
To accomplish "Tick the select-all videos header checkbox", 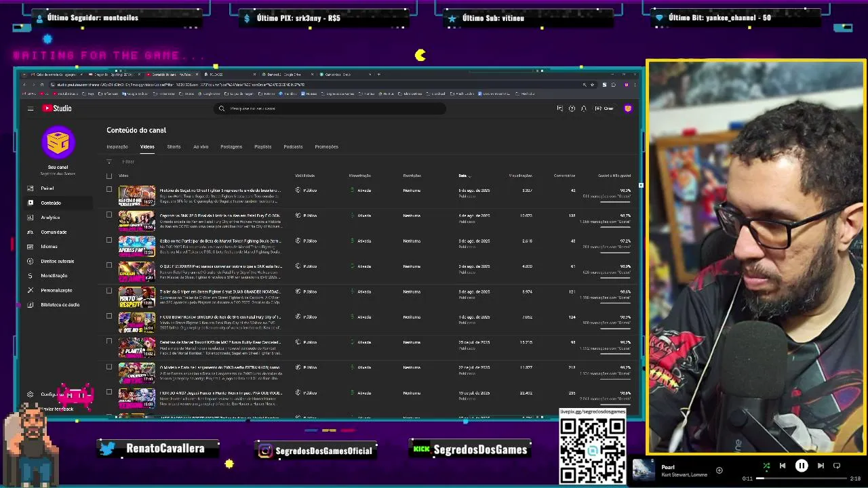I will pos(109,176).
